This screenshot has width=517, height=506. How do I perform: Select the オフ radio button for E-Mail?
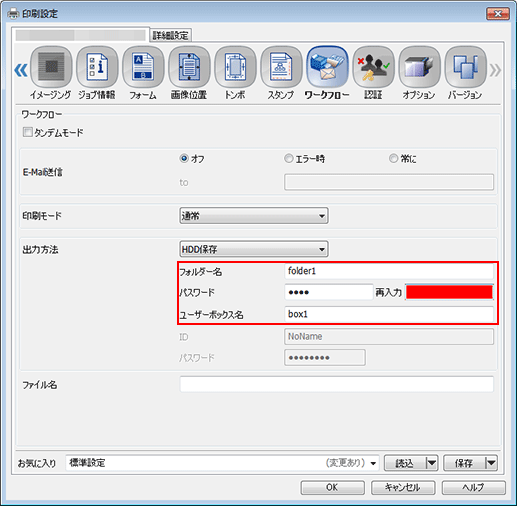[x=184, y=158]
